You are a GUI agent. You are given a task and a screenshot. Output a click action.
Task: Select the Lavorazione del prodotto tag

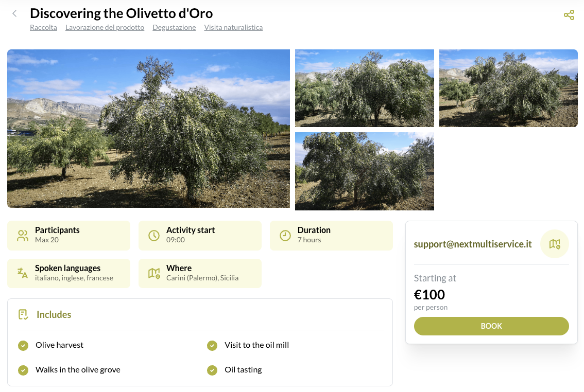pos(105,27)
